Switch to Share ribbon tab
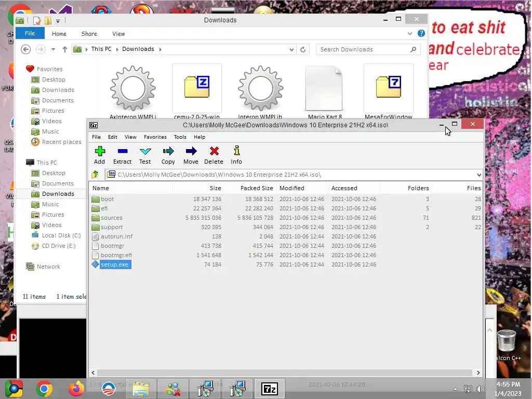 pos(89,34)
